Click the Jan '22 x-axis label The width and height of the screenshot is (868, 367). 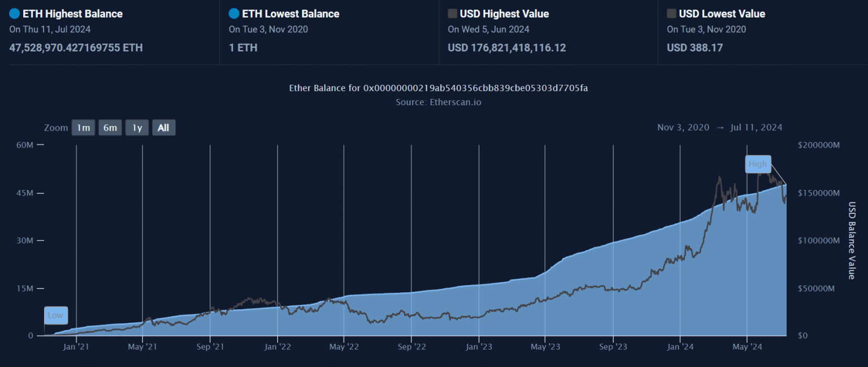[x=277, y=347]
